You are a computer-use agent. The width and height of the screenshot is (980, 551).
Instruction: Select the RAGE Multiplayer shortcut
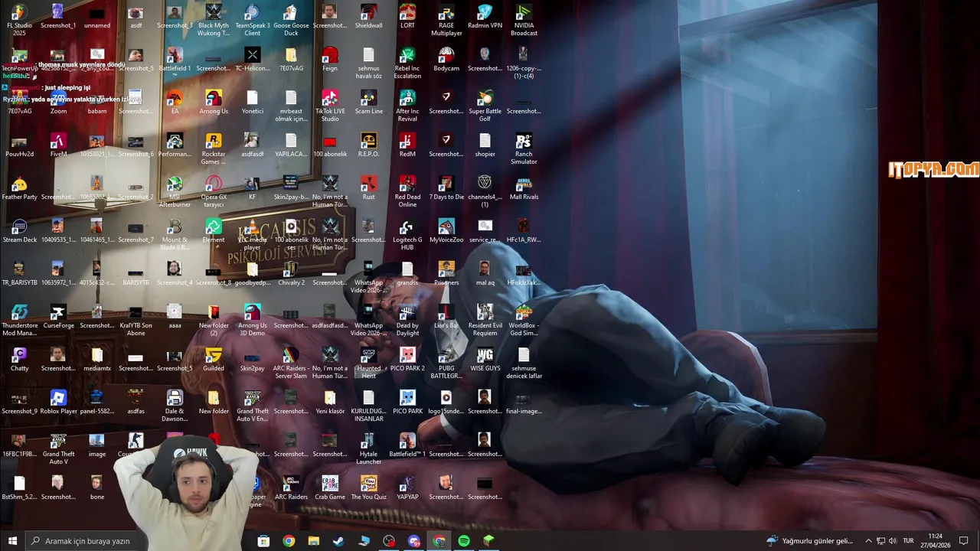tap(446, 20)
